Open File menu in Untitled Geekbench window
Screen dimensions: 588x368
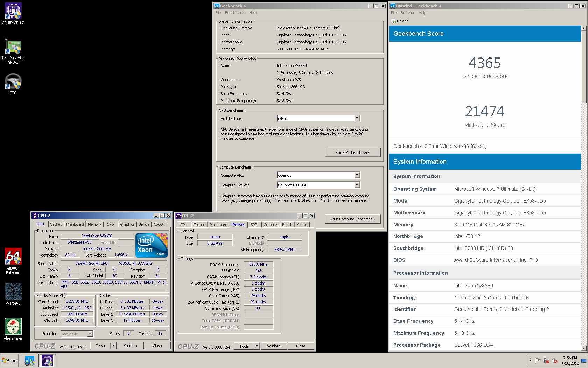(x=394, y=13)
